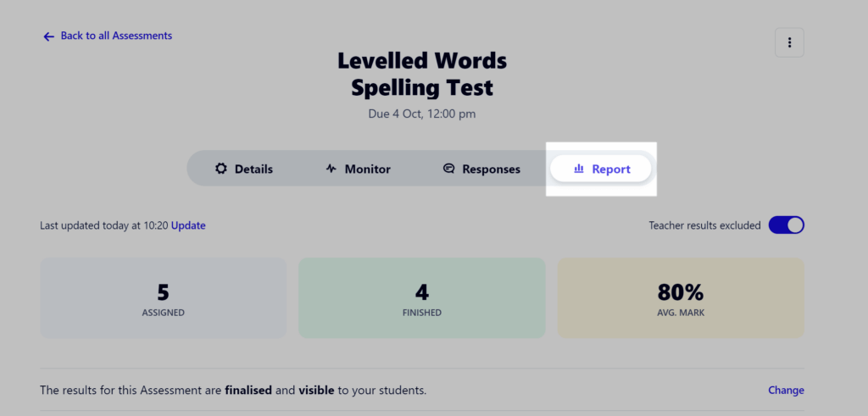
Task: Switch to the Monitor tab
Action: coord(359,169)
